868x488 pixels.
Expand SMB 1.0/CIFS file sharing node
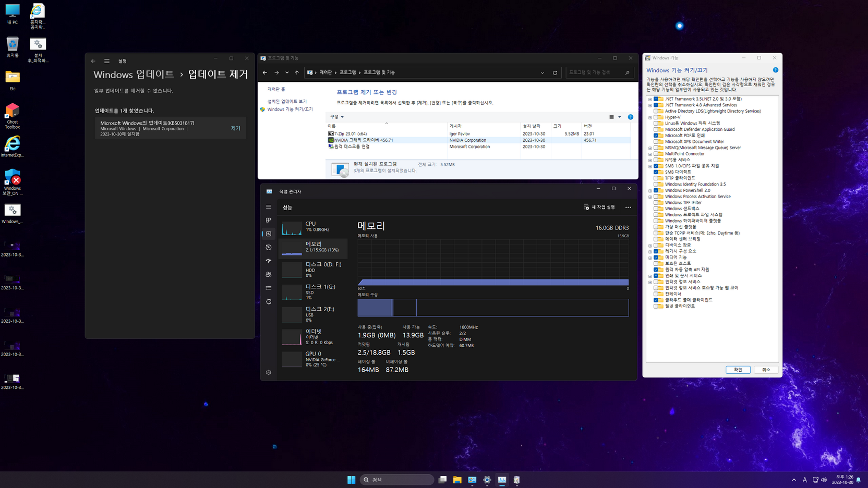click(x=650, y=166)
